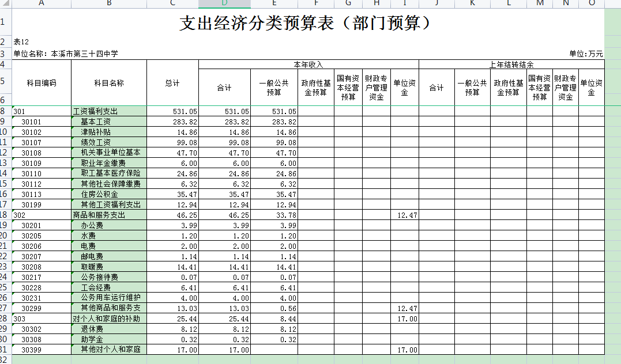Click the 上年结转结余 merged header
The height and width of the screenshot is (364, 621).
tap(511, 65)
